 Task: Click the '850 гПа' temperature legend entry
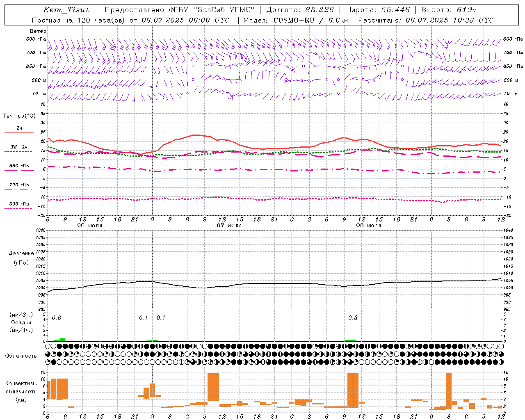pyautogui.click(x=19, y=166)
